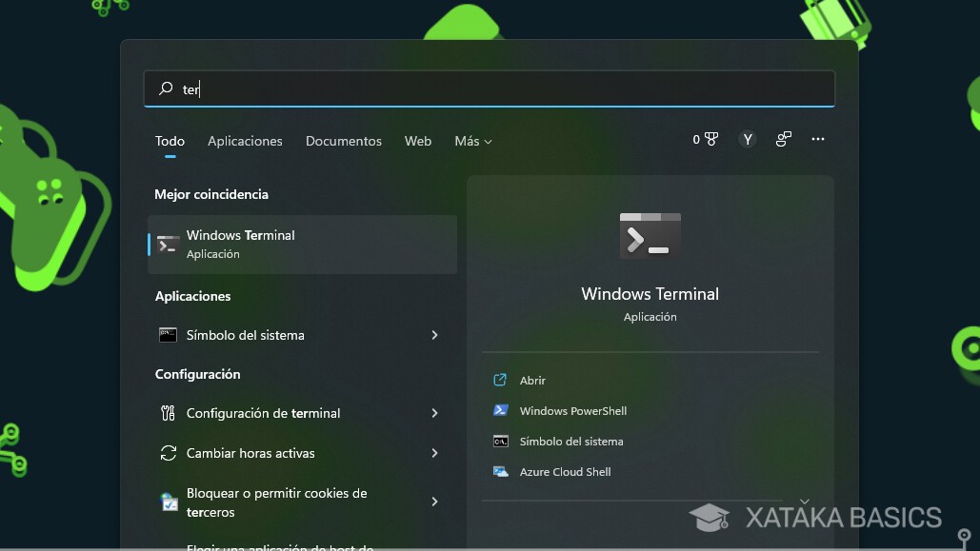This screenshot has height=551, width=980.
Task: Click the search magnifier icon
Action: [164, 89]
